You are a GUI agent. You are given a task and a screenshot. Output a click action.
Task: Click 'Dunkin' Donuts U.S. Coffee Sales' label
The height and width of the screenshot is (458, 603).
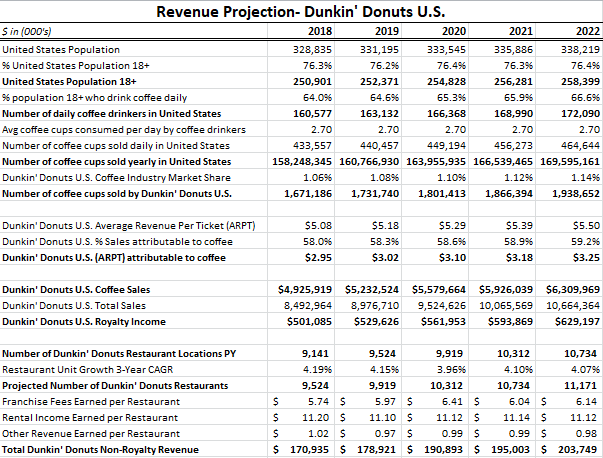pyautogui.click(x=76, y=290)
